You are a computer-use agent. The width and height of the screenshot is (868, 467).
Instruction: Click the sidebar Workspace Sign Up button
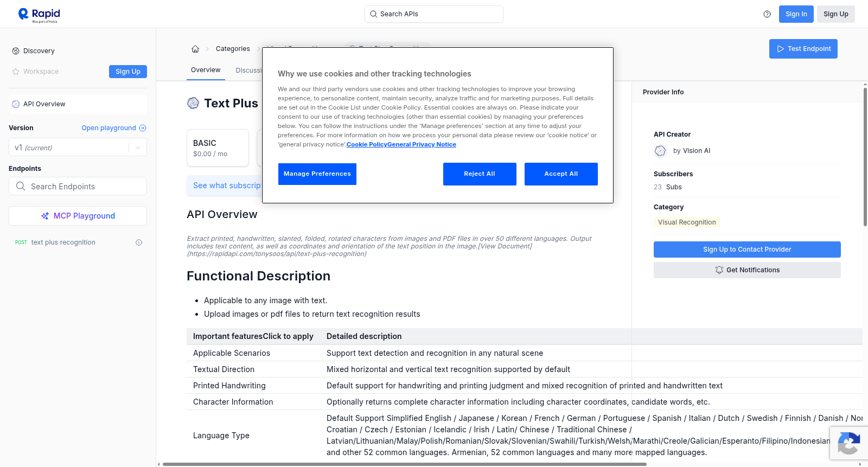pyautogui.click(x=128, y=72)
